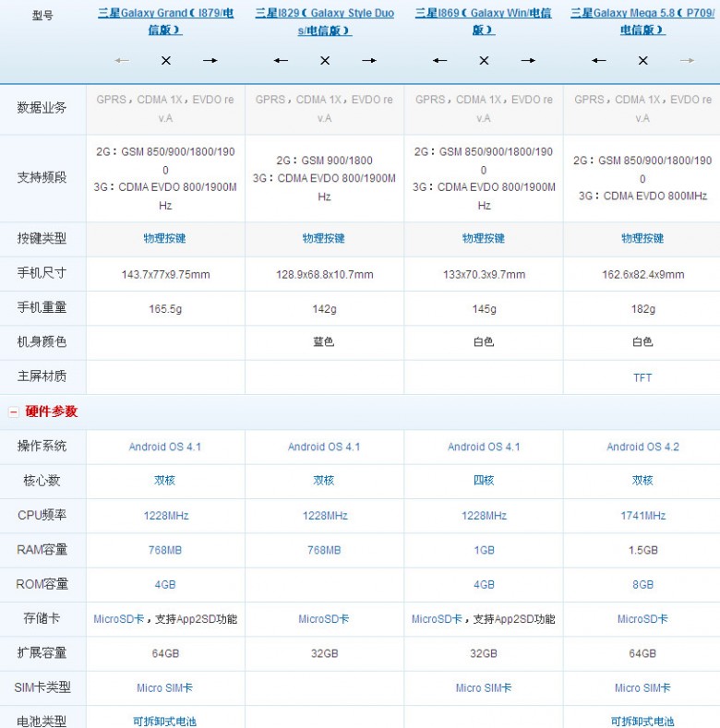
Task: Click Android OS 4.1 for Galaxy Grand I879
Action: coord(165,447)
